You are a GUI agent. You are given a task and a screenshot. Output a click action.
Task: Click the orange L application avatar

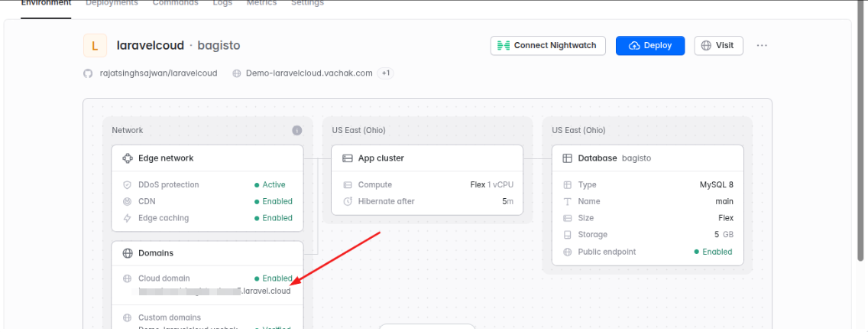(95, 45)
